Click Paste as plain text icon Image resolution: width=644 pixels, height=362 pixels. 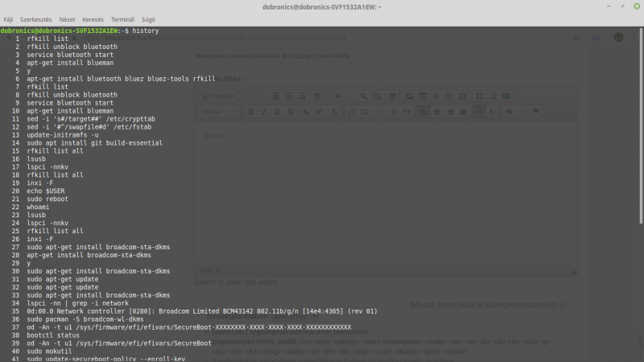289,96
